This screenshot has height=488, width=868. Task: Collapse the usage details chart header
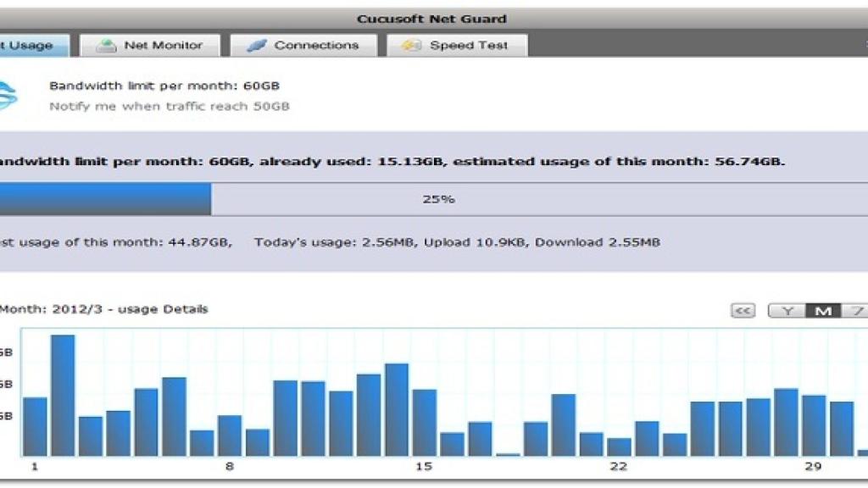[x=102, y=309]
